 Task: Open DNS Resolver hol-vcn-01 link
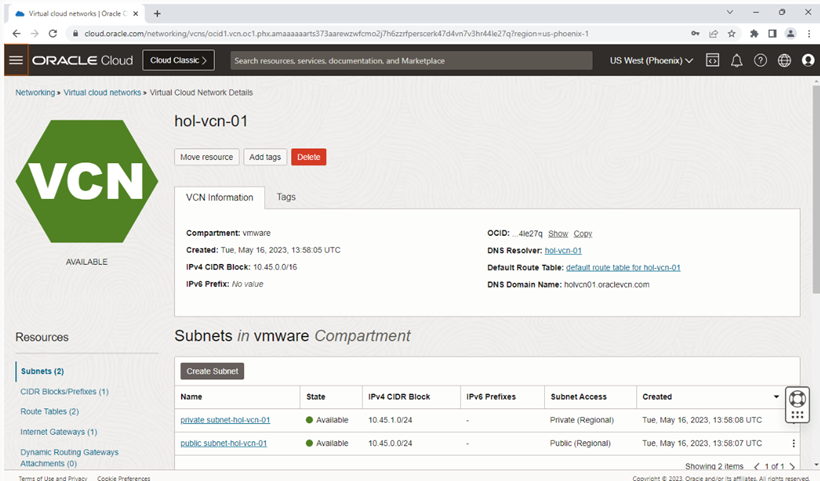pos(563,250)
